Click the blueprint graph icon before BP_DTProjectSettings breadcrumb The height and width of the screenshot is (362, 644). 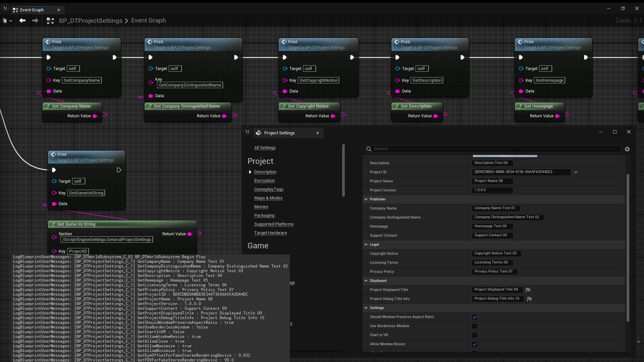[x=50, y=21]
